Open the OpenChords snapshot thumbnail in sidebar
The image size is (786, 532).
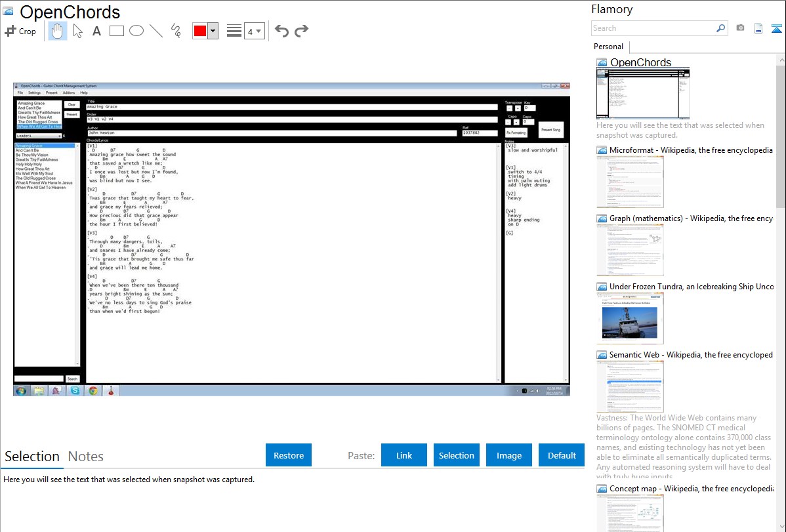643,94
